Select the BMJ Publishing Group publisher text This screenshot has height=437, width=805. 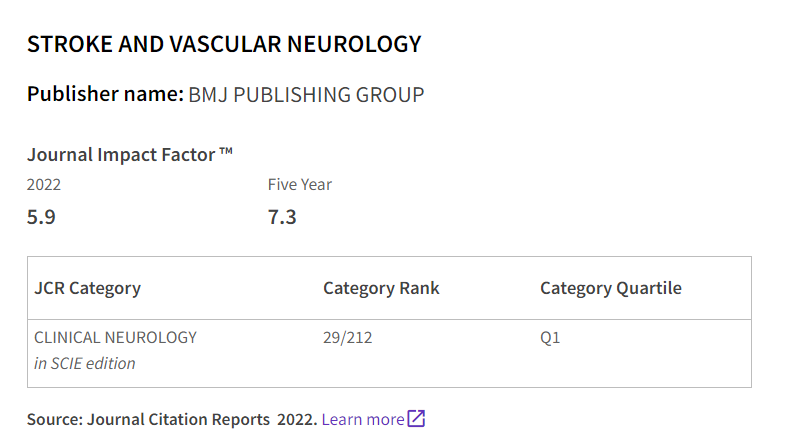306,95
